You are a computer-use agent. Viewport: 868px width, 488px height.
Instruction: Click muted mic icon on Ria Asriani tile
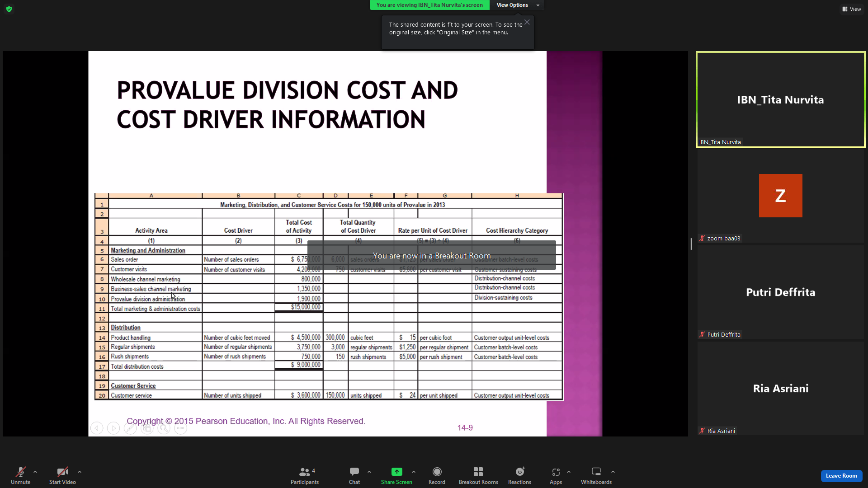[x=702, y=431]
